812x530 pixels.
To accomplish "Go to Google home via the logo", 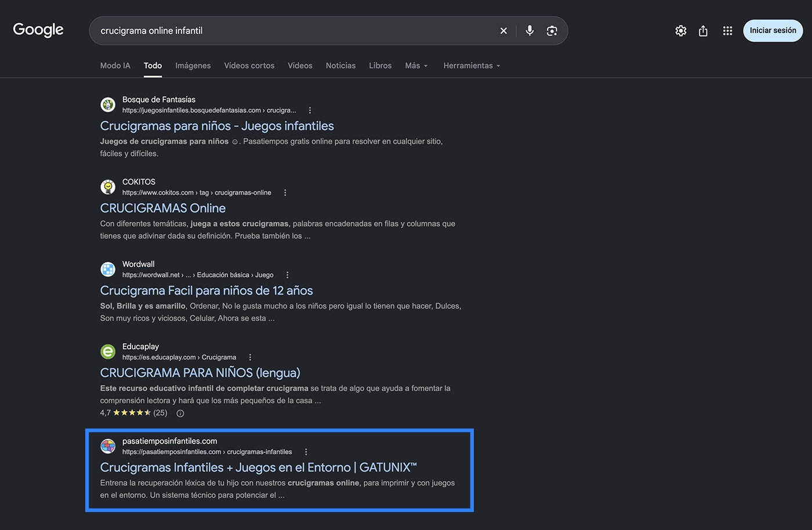I will tap(38, 30).
